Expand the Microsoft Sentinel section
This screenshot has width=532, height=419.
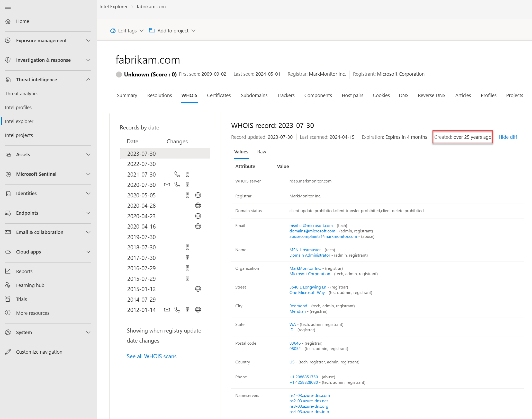(x=88, y=174)
